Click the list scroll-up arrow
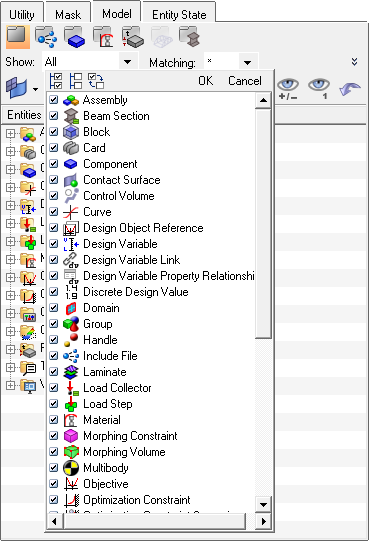The height and width of the screenshot is (541, 369). (x=263, y=100)
